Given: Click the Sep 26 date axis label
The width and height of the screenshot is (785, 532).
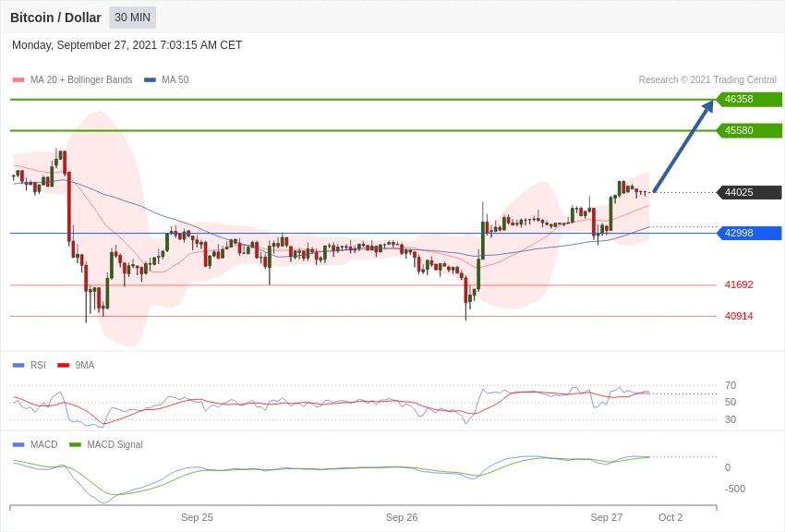Looking at the screenshot, I should (402, 517).
